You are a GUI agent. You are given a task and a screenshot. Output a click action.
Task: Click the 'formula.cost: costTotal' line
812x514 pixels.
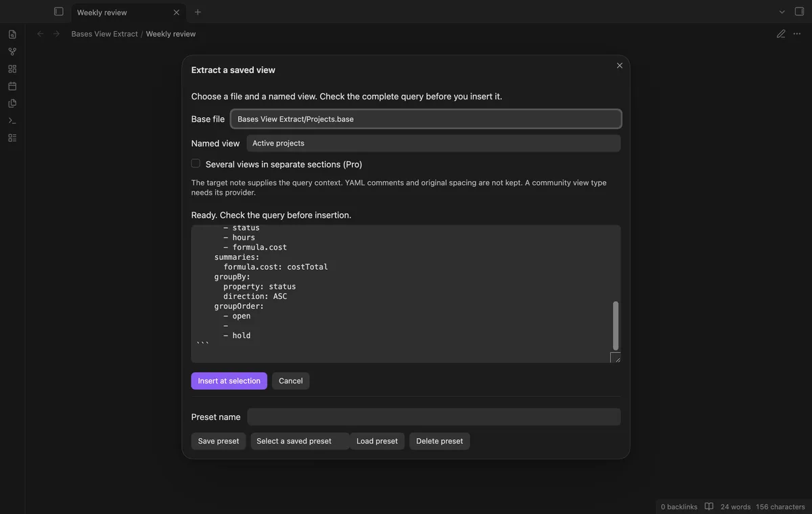[275, 267]
